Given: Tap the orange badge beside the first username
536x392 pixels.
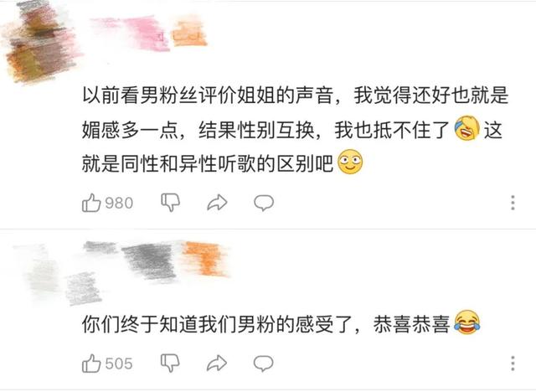Looking at the screenshot, I should click(190, 34).
